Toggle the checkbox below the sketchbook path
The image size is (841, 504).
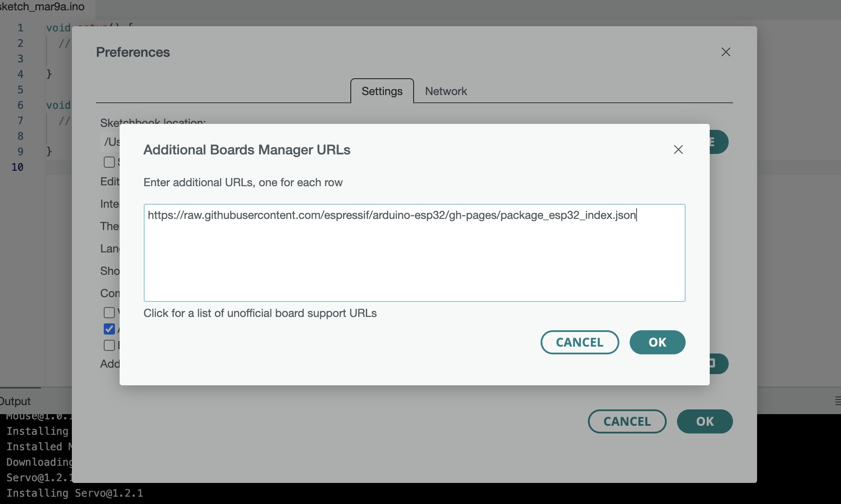109,162
